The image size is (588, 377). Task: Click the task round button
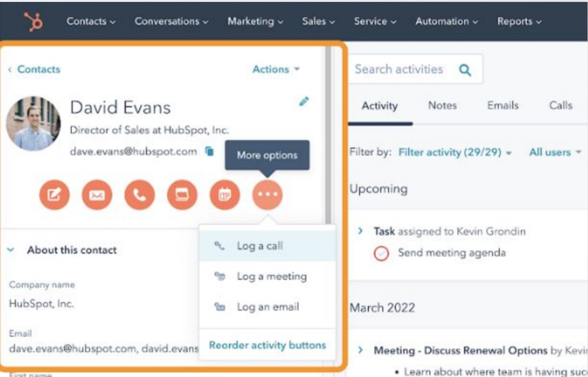click(x=182, y=194)
